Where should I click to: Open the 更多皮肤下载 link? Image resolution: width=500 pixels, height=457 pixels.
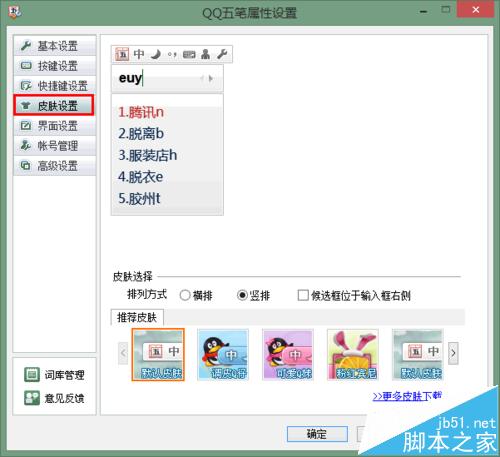(407, 396)
